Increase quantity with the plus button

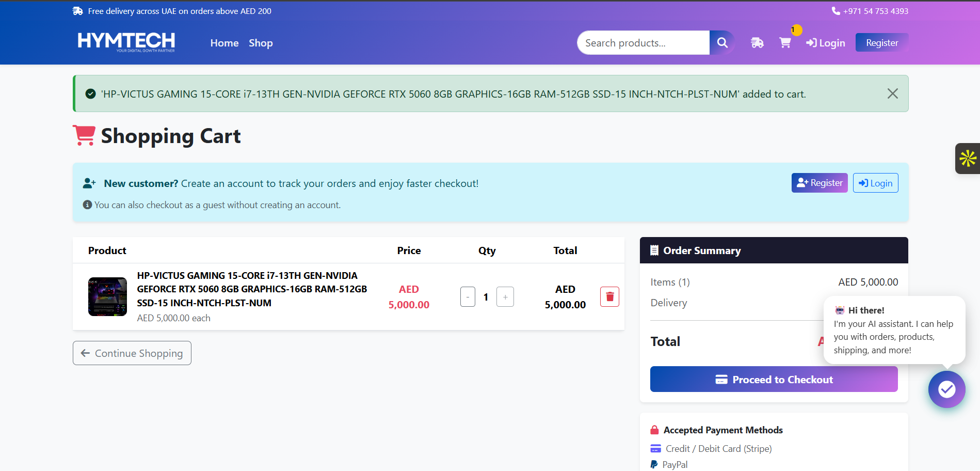click(505, 297)
